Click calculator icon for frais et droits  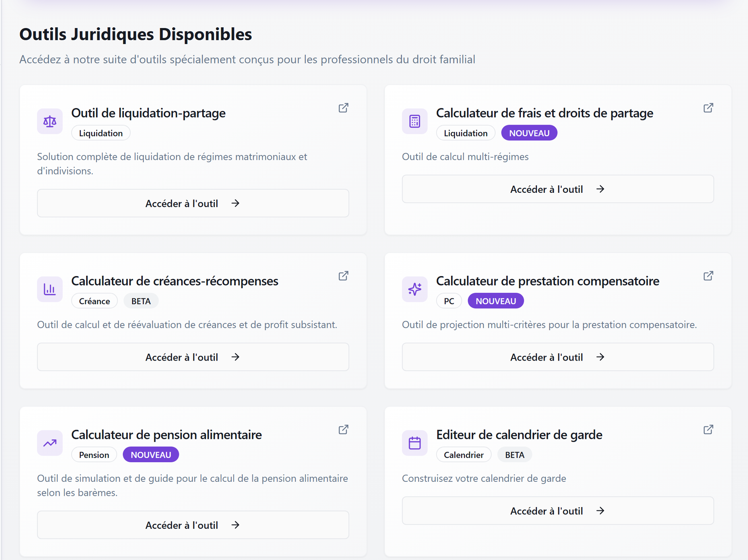click(x=415, y=122)
